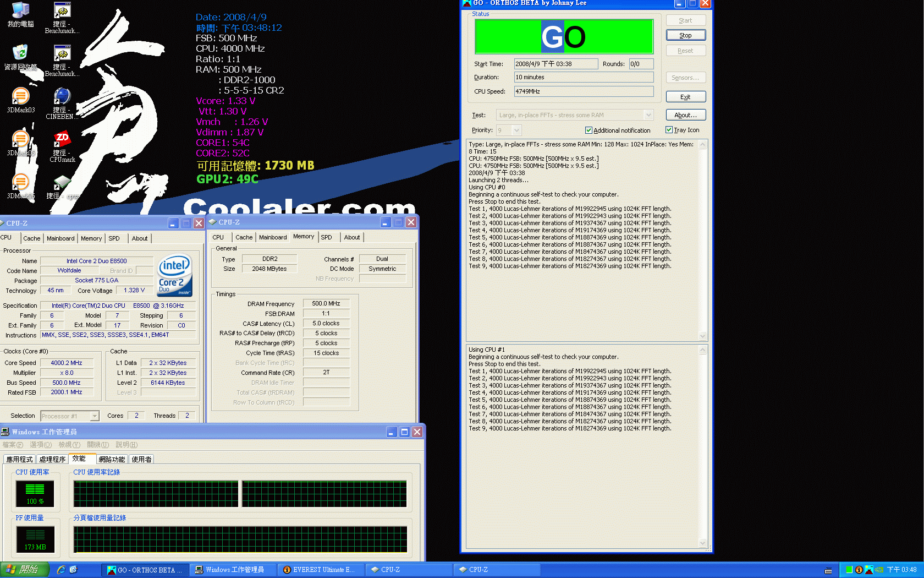Click the Sensors... button in ORTHOS
Screen dimensions: 924x578
[x=685, y=78]
